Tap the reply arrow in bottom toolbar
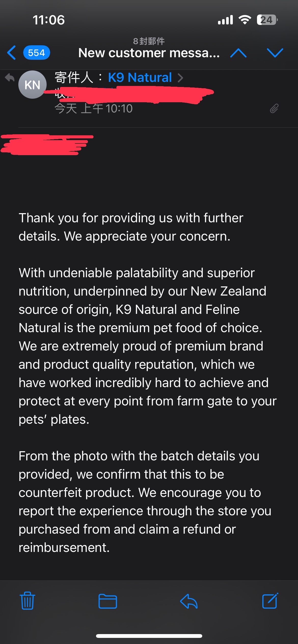The height and width of the screenshot is (644, 298). (189, 601)
